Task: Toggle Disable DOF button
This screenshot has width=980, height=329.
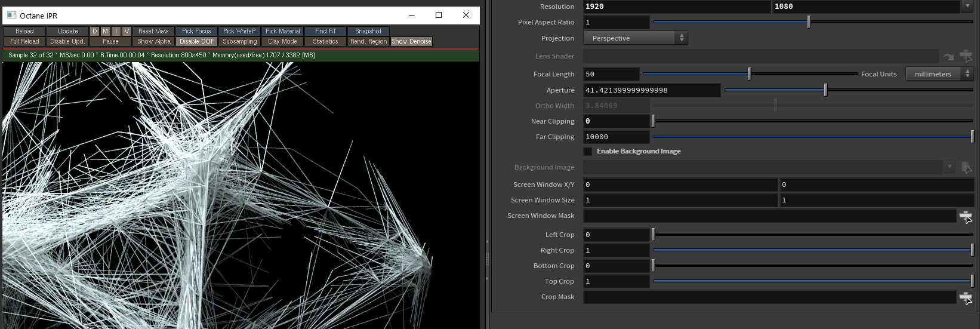Action: tap(196, 41)
